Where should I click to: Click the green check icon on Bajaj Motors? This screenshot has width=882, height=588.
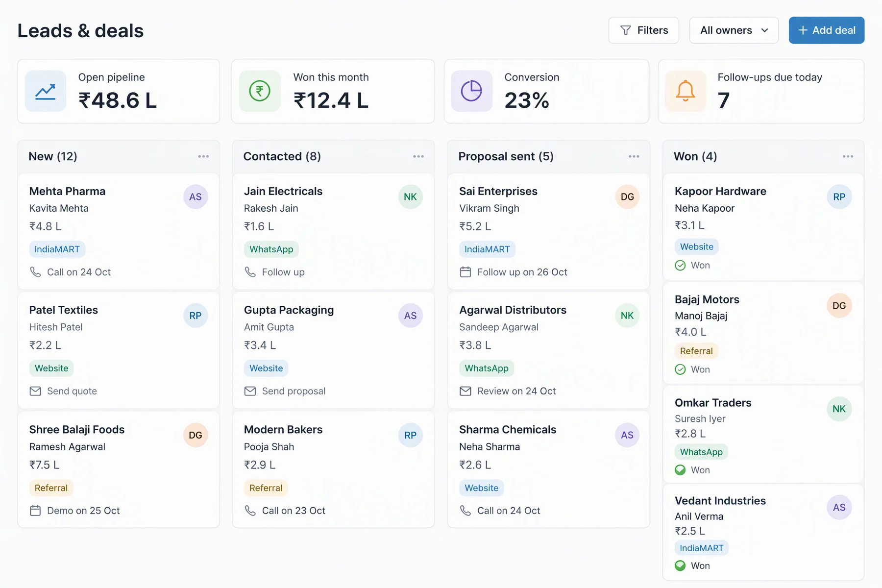(680, 369)
